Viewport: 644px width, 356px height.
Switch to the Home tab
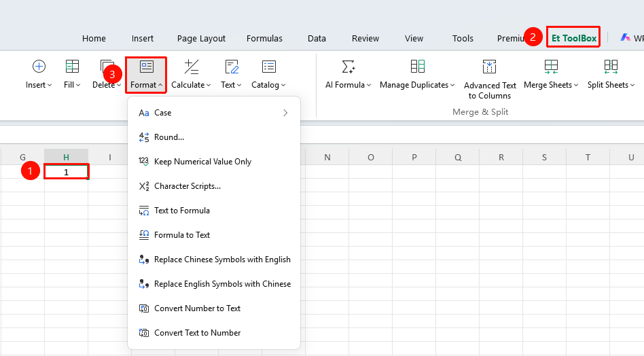click(94, 39)
